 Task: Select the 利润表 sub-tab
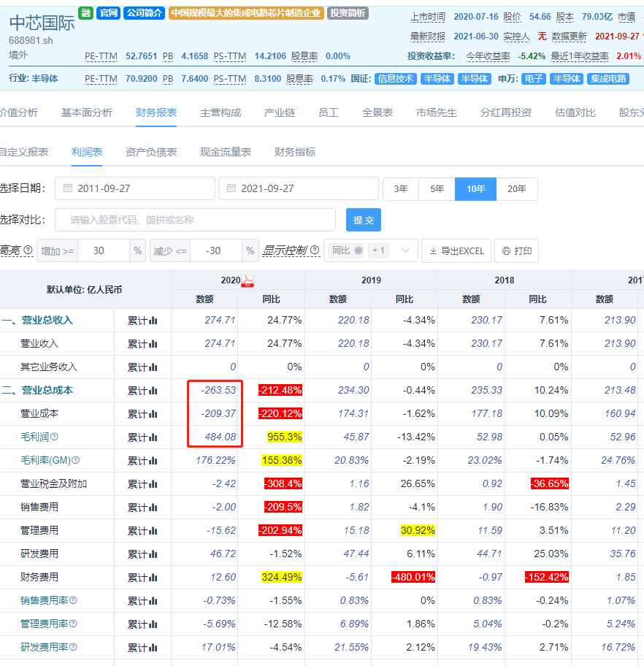click(x=87, y=152)
